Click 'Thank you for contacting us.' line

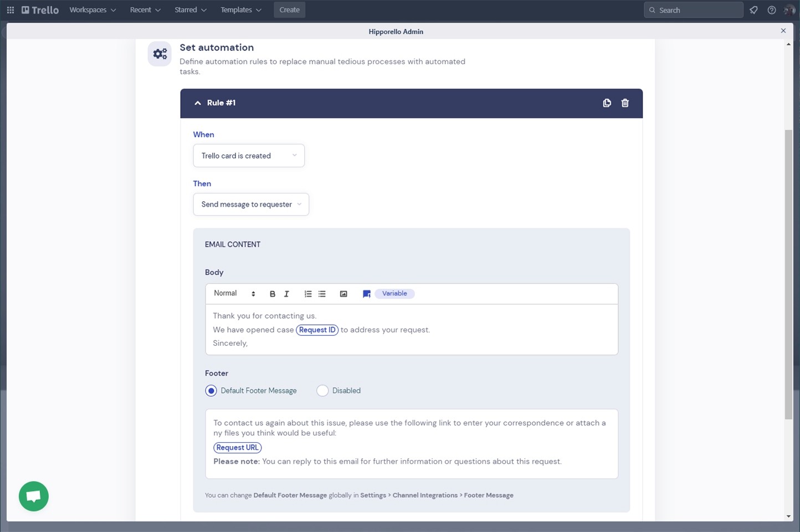(265, 316)
